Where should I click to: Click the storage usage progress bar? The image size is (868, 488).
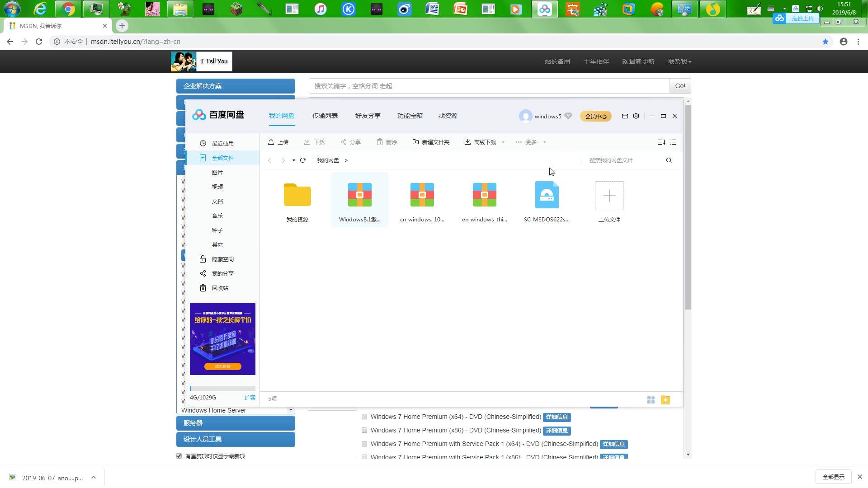[x=222, y=389]
